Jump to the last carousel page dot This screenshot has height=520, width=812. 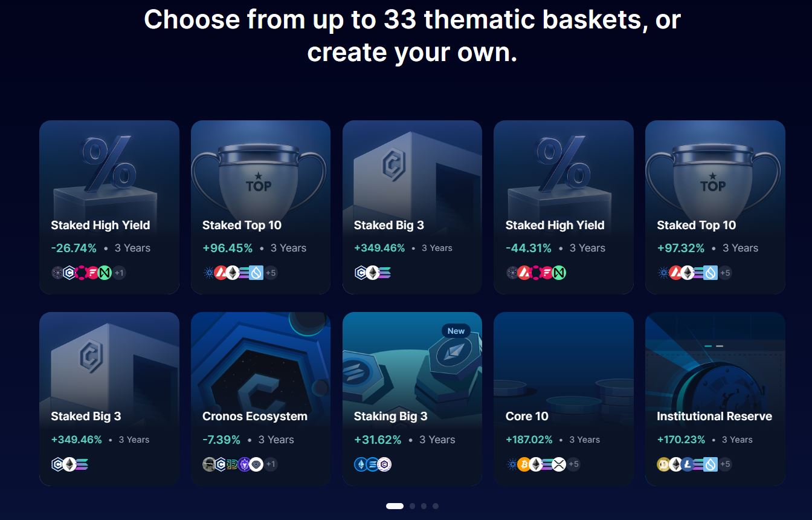(436, 506)
